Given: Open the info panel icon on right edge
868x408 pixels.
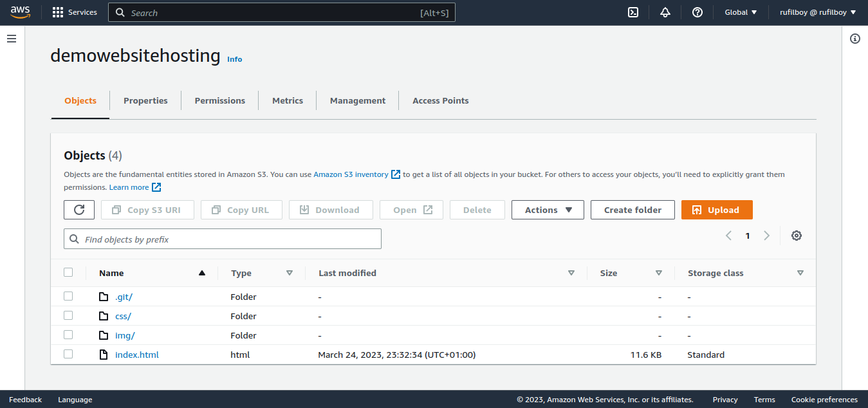Looking at the screenshot, I should coord(855,39).
